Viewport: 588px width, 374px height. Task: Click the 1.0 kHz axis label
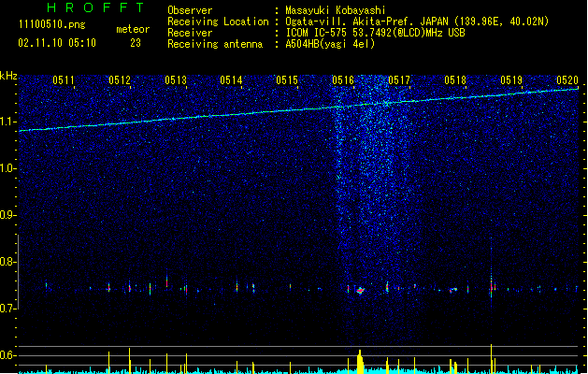[8, 168]
